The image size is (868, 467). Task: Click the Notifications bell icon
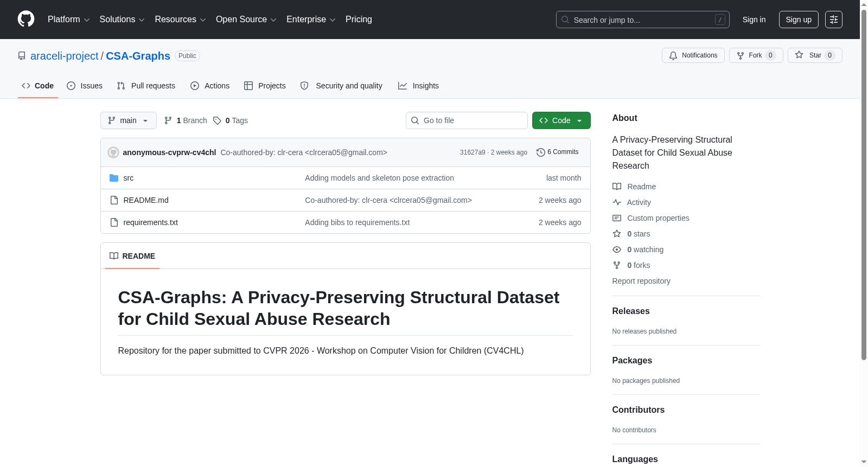(x=673, y=55)
